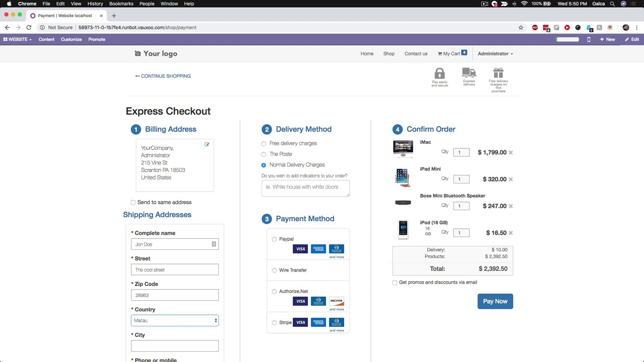This screenshot has width=644, height=362.
Task: Enable Get promos and discounts via email
Action: tap(395, 283)
